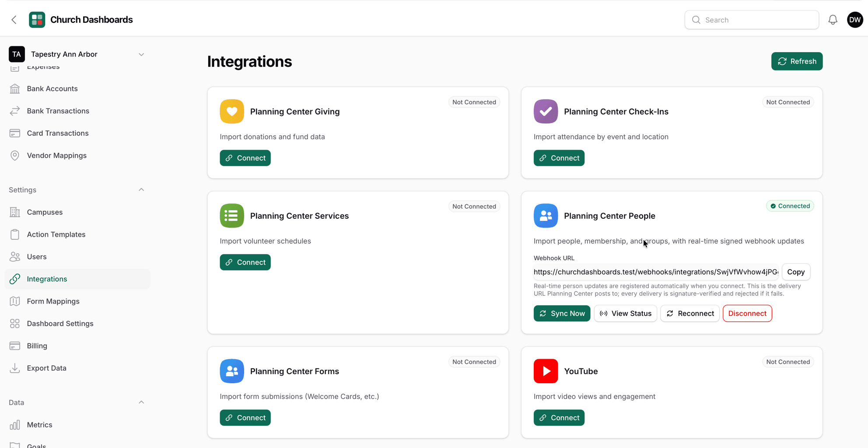Click the Planning Center Services list icon
Viewport: 868px width, 448px height.
tap(232, 216)
